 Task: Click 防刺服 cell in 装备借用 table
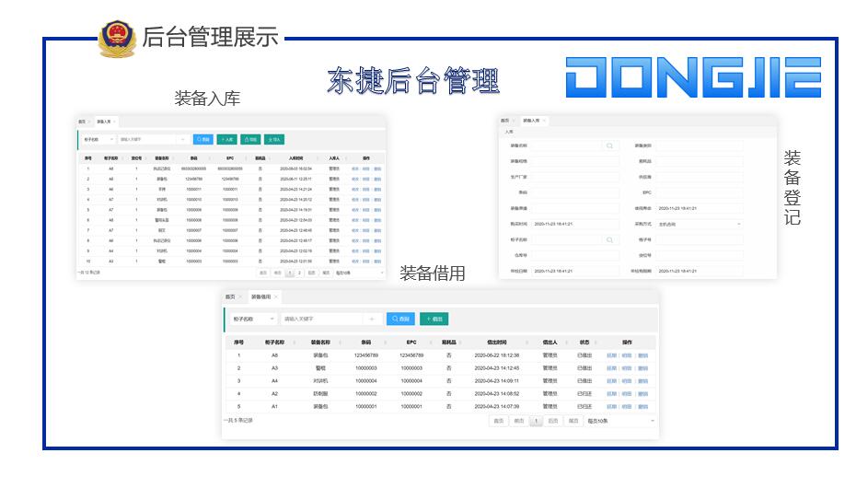(x=321, y=394)
